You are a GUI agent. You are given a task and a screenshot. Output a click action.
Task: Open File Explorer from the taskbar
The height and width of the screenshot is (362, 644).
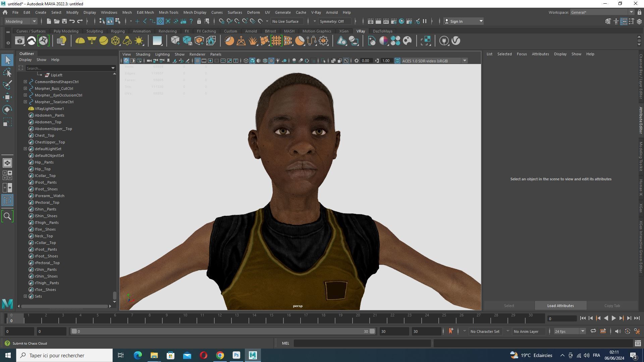[x=154, y=355]
